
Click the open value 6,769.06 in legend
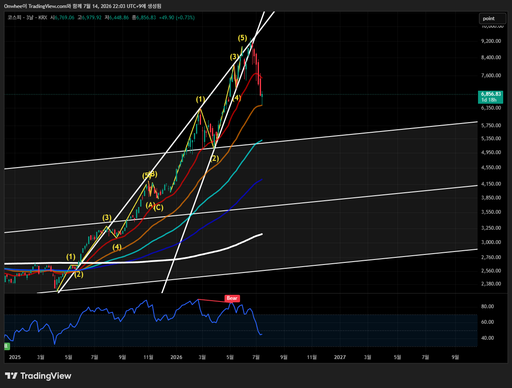point(64,17)
